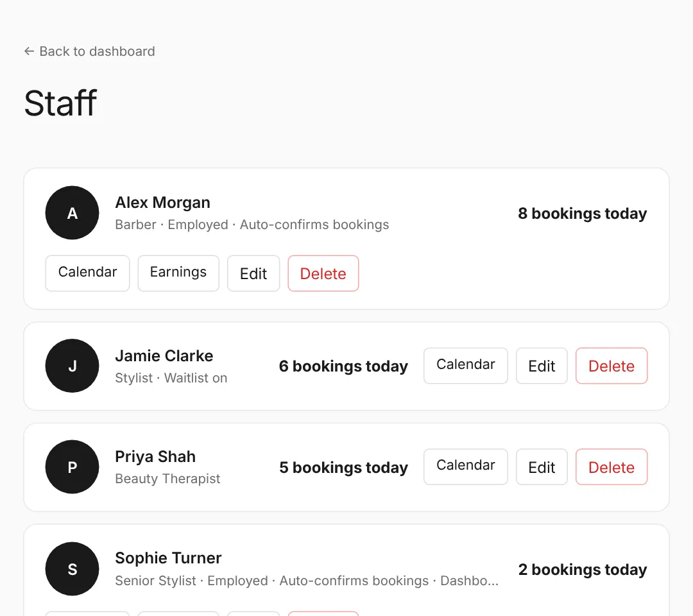
Task: Click Priya Shah's avatar circle
Action: 72,466
